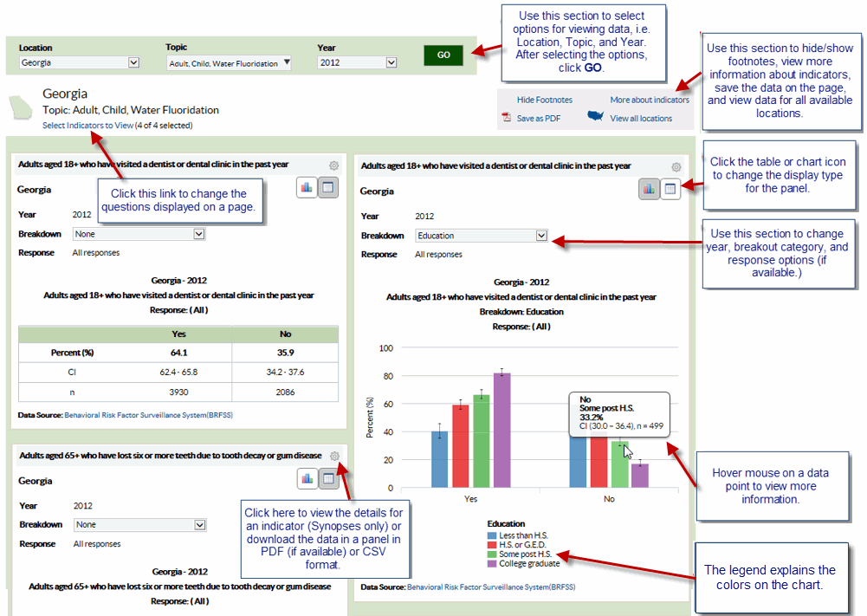
Task: Switch Education breakdown panel to table view
Action: [x=670, y=189]
